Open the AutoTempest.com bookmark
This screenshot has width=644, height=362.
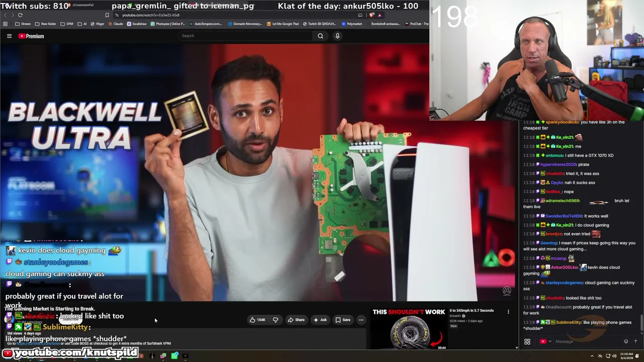pos(205,24)
